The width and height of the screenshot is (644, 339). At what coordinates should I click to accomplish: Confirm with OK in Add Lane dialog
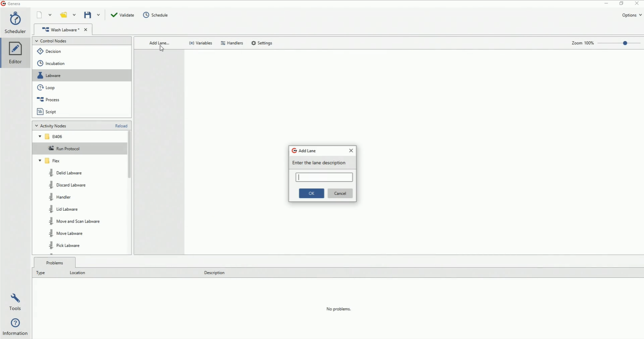click(311, 193)
